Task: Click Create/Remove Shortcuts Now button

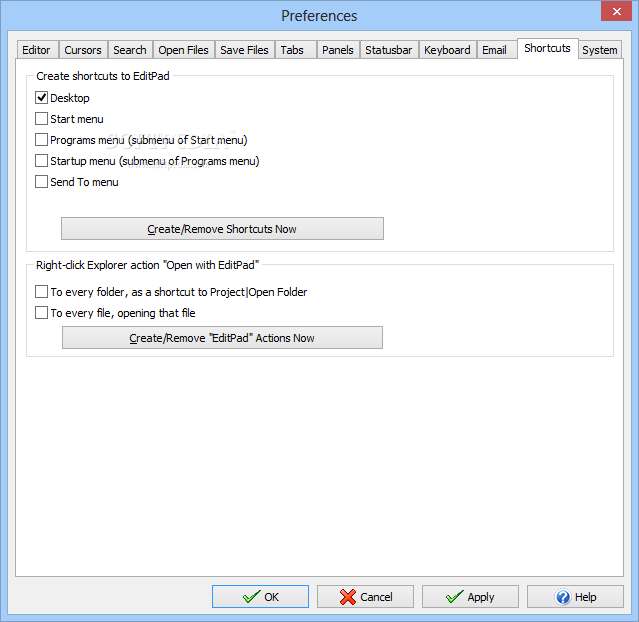Action: [x=222, y=229]
